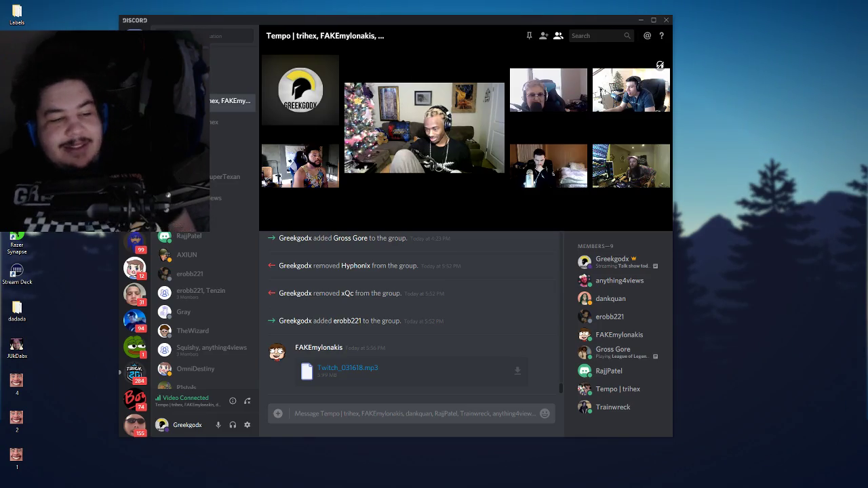This screenshot has width=868, height=488.
Task: Select Gross Gore in the members list
Action: click(618, 352)
